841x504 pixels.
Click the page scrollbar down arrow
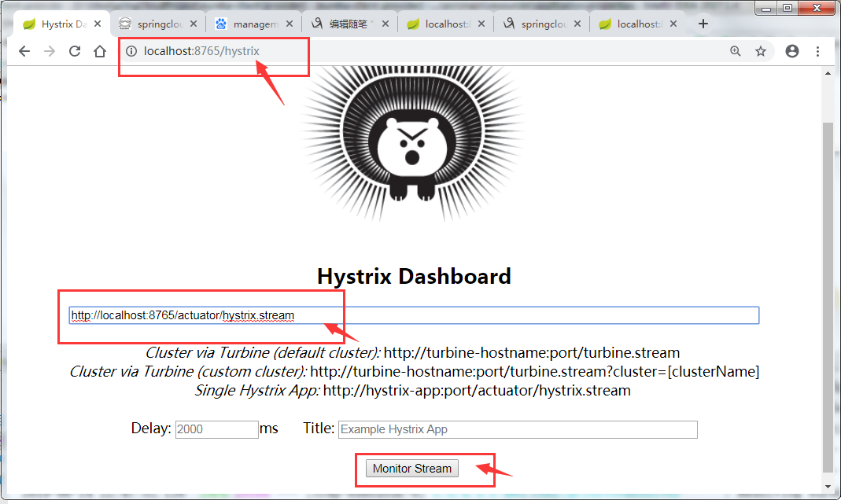[x=828, y=486]
